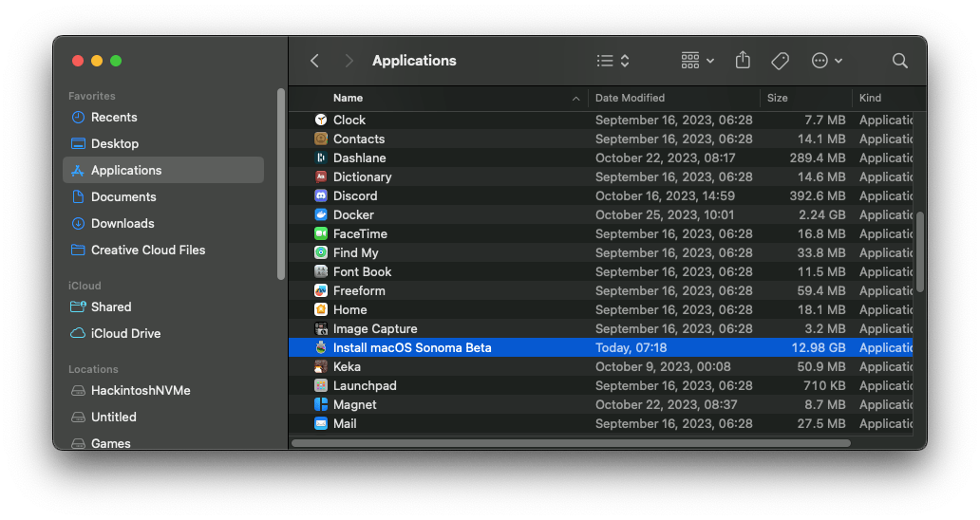Open Recents in the sidebar
This screenshot has width=980, height=520.
(163, 118)
